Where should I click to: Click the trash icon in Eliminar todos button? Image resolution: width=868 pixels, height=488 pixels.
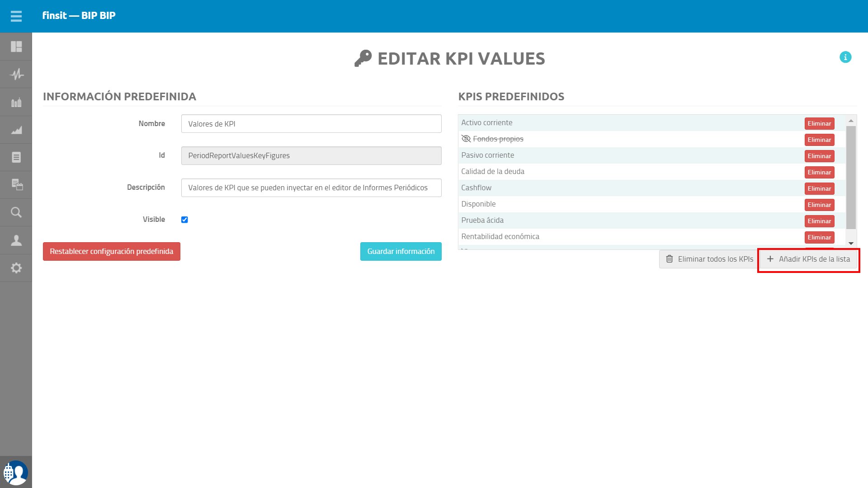click(x=670, y=259)
